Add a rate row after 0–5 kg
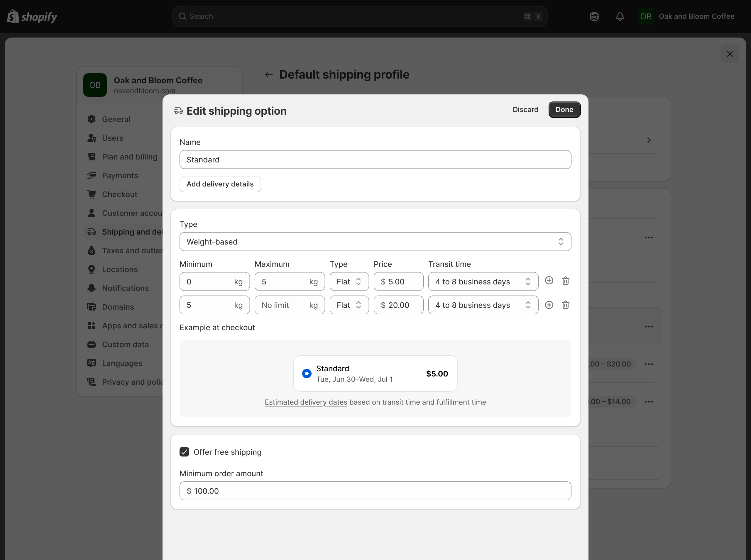Screen dimensions: 751x560 click(549, 281)
